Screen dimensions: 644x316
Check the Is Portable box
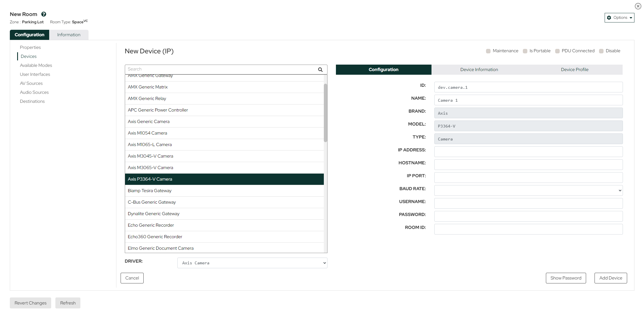[525, 51]
